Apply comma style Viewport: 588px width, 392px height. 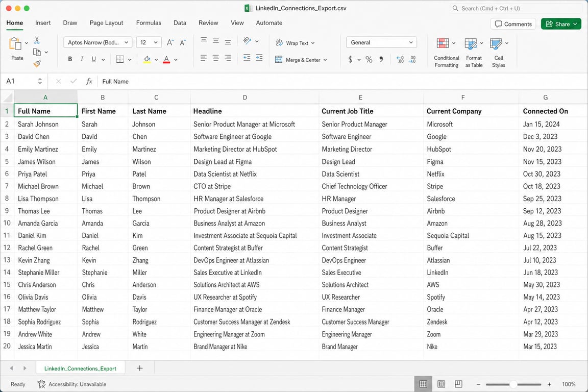click(381, 59)
